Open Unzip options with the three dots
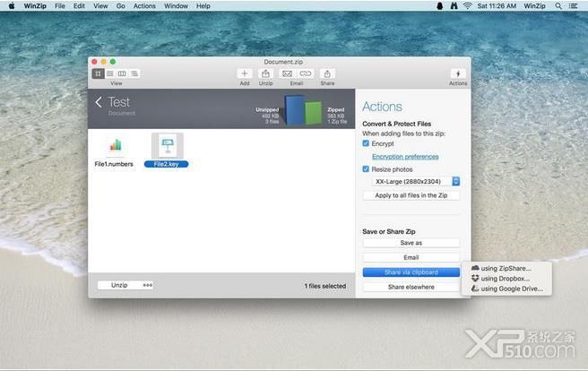588x371 pixels. pyautogui.click(x=148, y=285)
